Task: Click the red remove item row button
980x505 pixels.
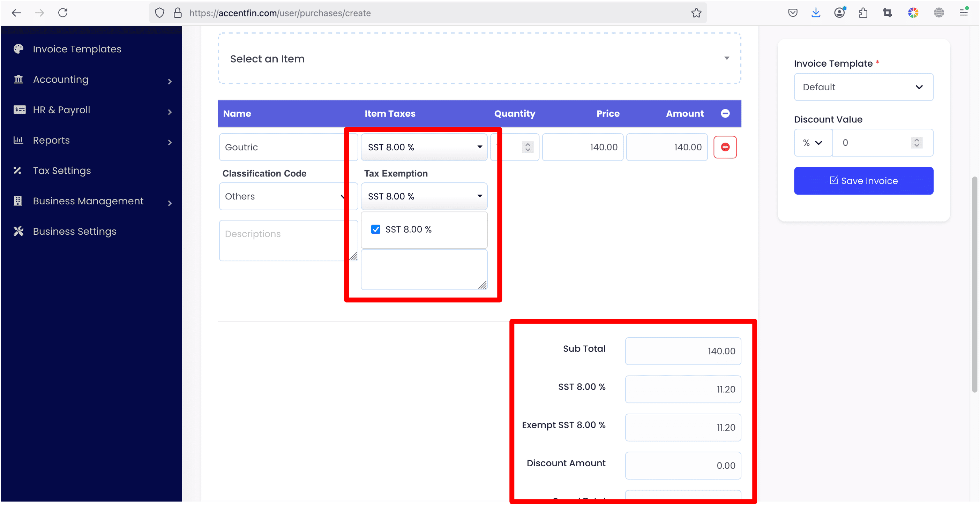Action: [x=725, y=147]
